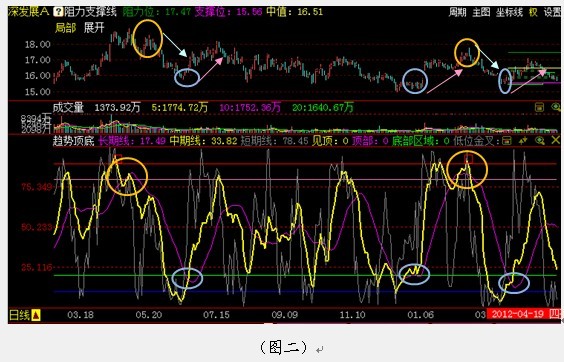Click the 07.15 date on time axis
This screenshot has height=362, width=564.
[x=216, y=315]
